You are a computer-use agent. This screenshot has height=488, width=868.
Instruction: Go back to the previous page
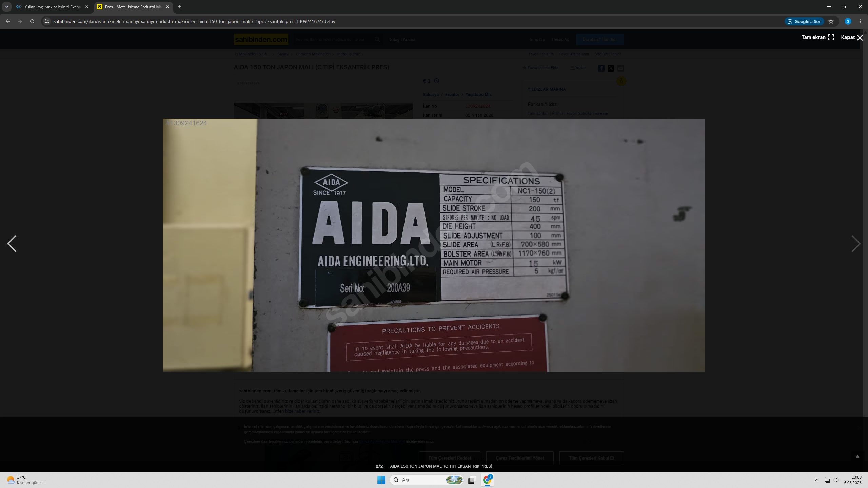(8, 21)
